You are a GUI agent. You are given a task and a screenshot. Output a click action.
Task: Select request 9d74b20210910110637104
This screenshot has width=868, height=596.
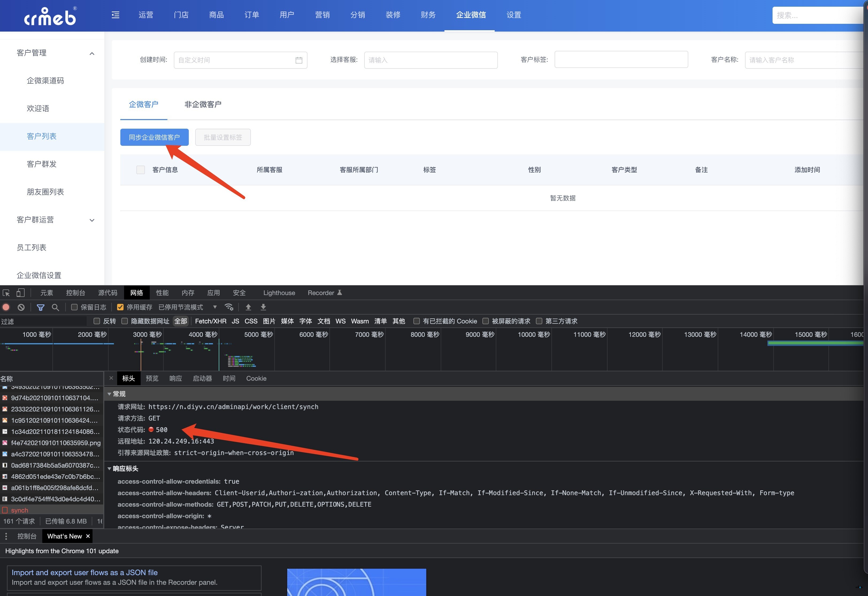pos(52,398)
